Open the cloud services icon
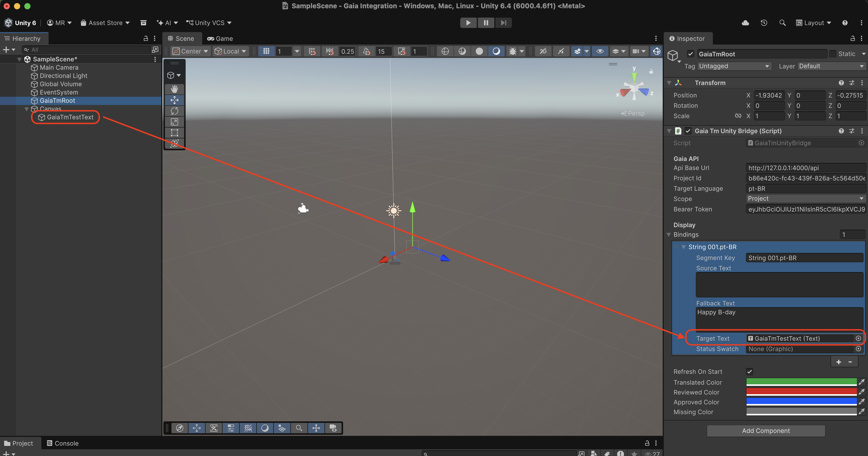The width and height of the screenshot is (868, 456). (745, 23)
